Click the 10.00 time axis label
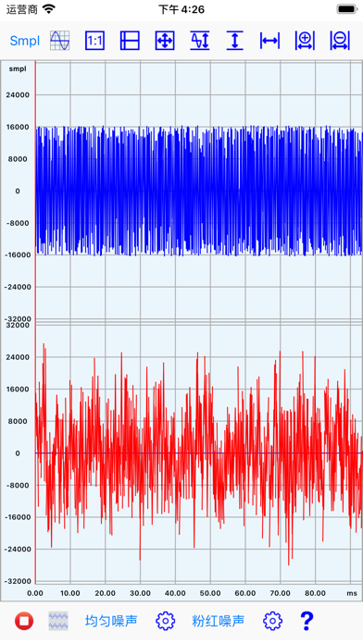This screenshot has width=363, height=644. click(x=69, y=593)
